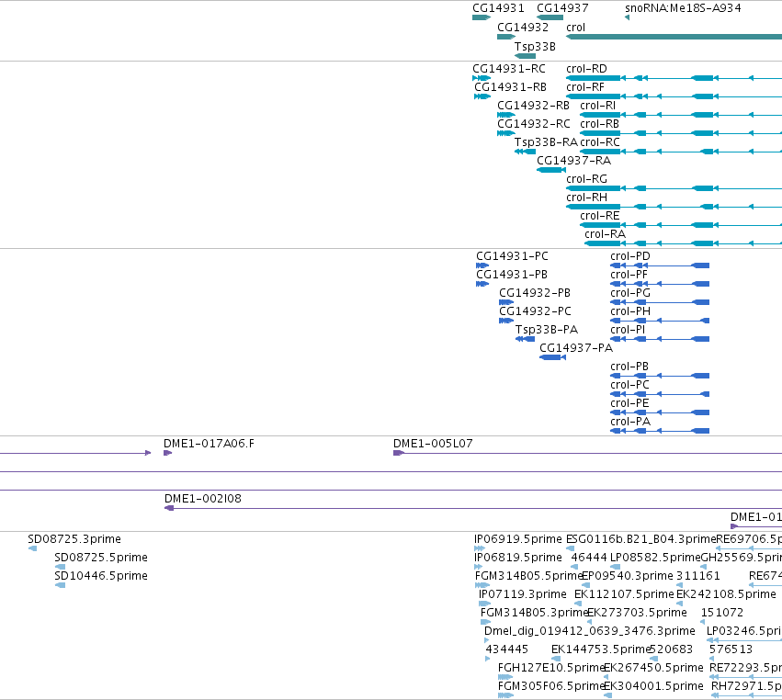Select the CG14937-RA transcript label
Image resolution: width=782 pixels, height=700 pixels.
(573, 161)
